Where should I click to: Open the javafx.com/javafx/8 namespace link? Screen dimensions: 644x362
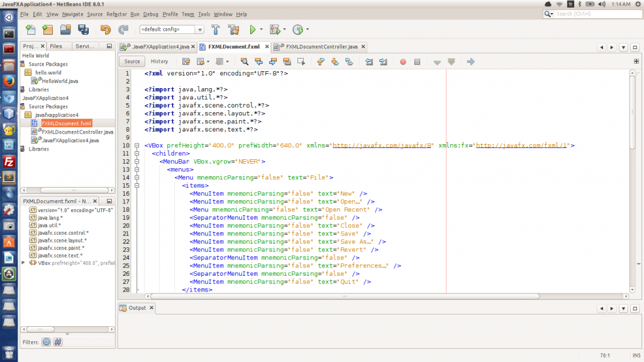point(382,145)
